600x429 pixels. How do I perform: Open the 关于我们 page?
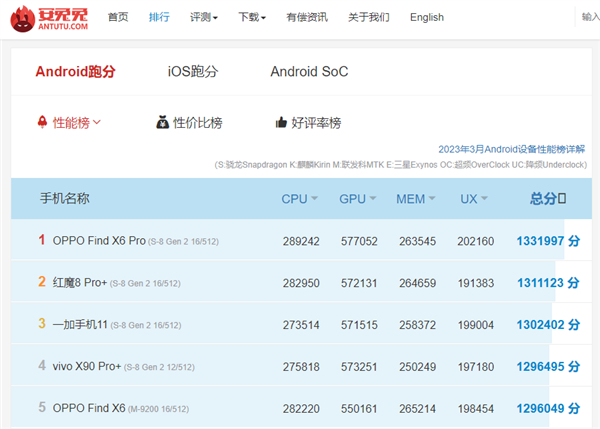(x=368, y=17)
